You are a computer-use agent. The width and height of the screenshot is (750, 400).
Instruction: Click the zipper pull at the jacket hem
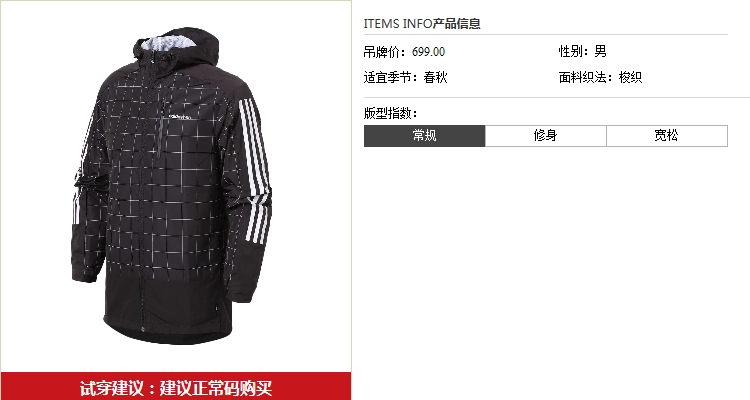(143, 329)
